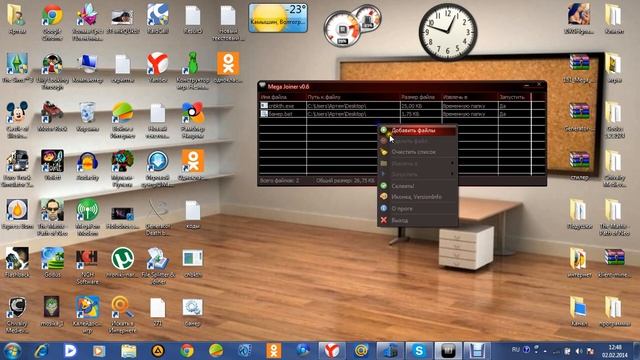This screenshot has width=640, height=360.
Task: Expand the 'Извлечь в' submenu entry
Action: click(417, 163)
